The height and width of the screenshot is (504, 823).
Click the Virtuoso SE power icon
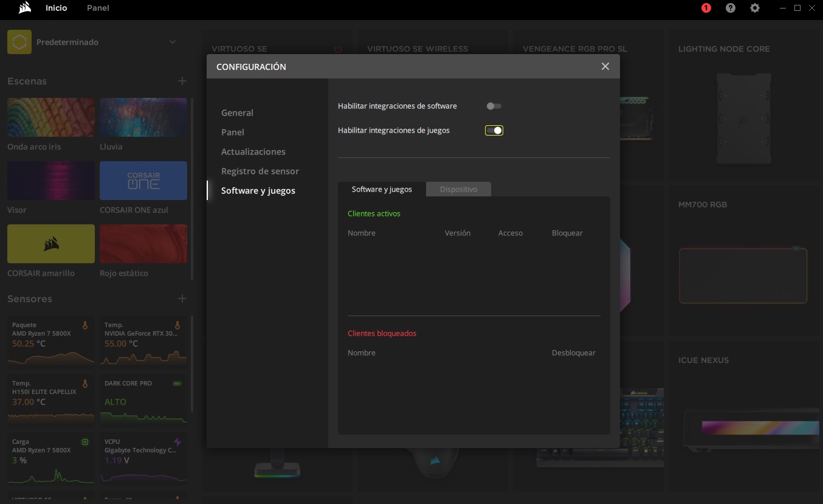(x=338, y=49)
